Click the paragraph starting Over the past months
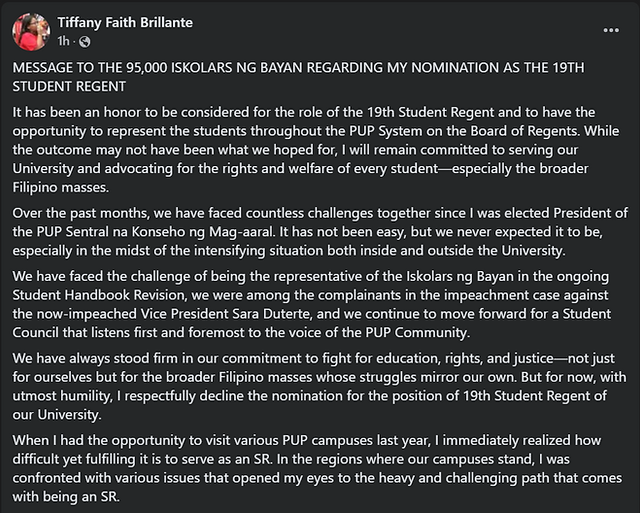This screenshot has height=513, width=640. pyautogui.click(x=320, y=231)
